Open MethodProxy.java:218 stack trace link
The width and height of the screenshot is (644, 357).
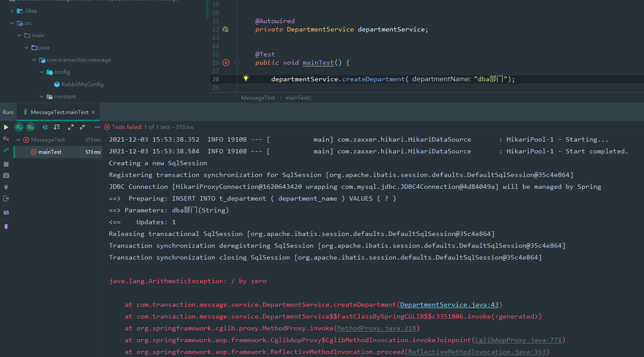click(x=377, y=328)
